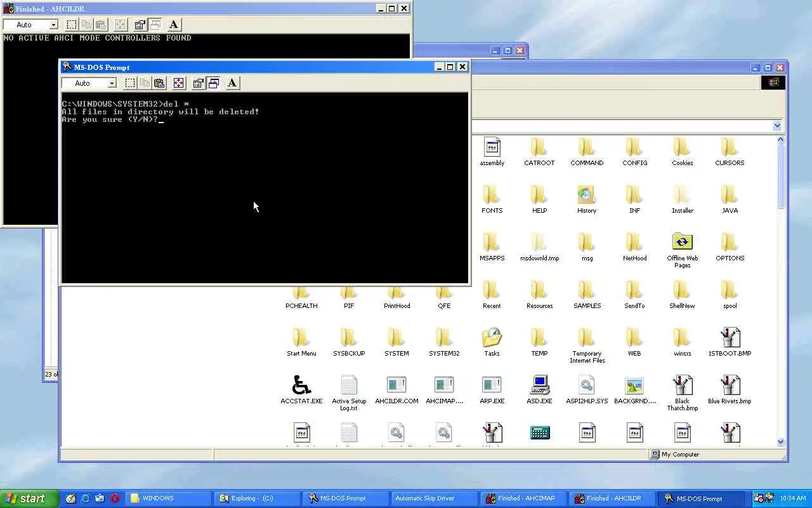
Task: Open Properties in AHCILDR window toolbar
Action: click(x=140, y=25)
